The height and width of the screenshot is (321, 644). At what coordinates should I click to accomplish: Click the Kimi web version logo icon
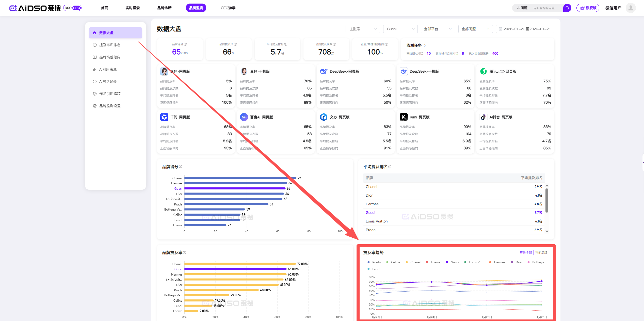coord(404,117)
